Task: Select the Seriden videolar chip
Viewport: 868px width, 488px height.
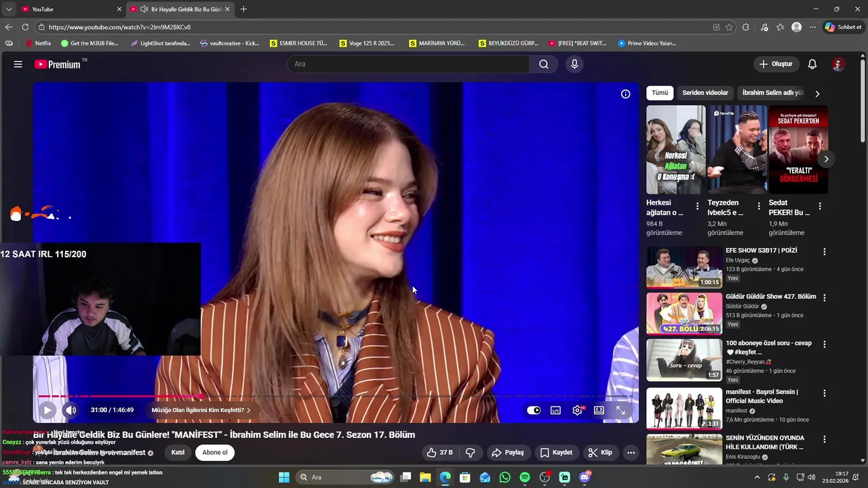Action: click(x=705, y=93)
